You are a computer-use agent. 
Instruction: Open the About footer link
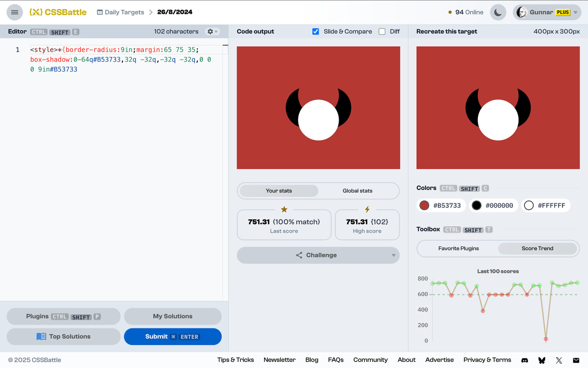(x=406, y=360)
